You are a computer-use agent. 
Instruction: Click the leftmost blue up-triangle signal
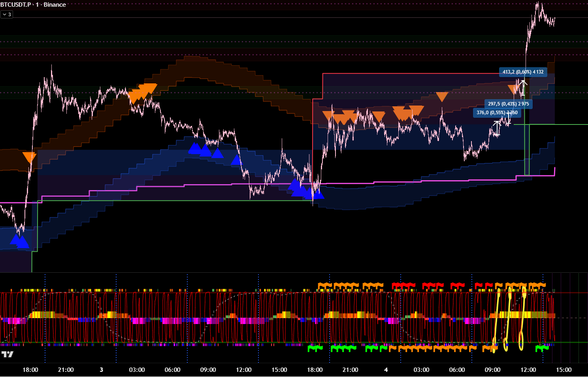pos(16,239)
